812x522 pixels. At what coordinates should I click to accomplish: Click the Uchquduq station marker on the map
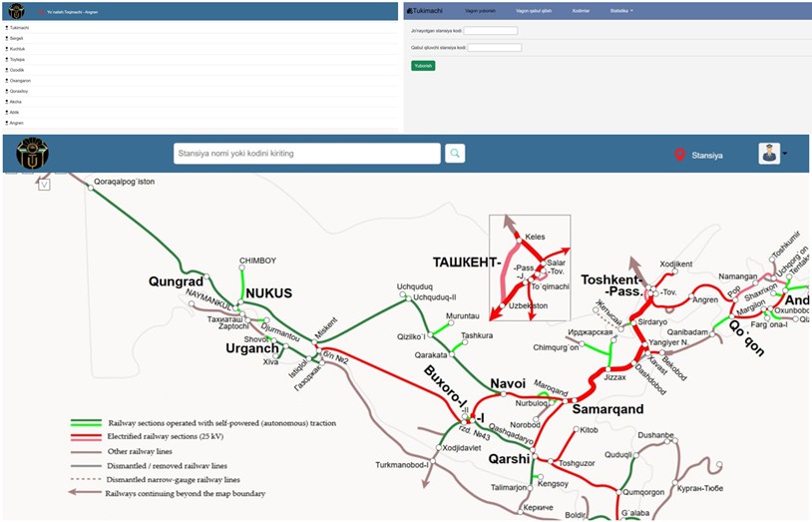click(402, 294)
